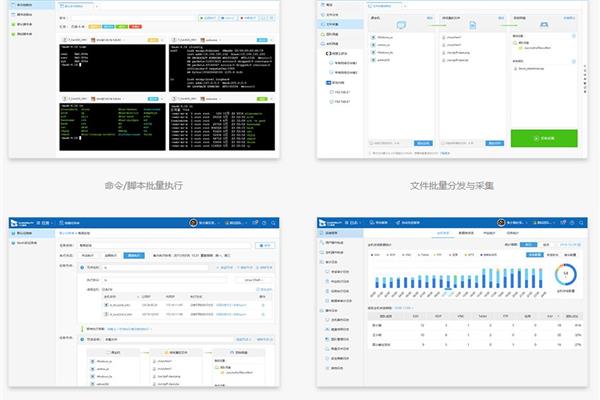The image size is (600, 400).
Task: Click the logo in the statistics page header
Action: [330, 223]
